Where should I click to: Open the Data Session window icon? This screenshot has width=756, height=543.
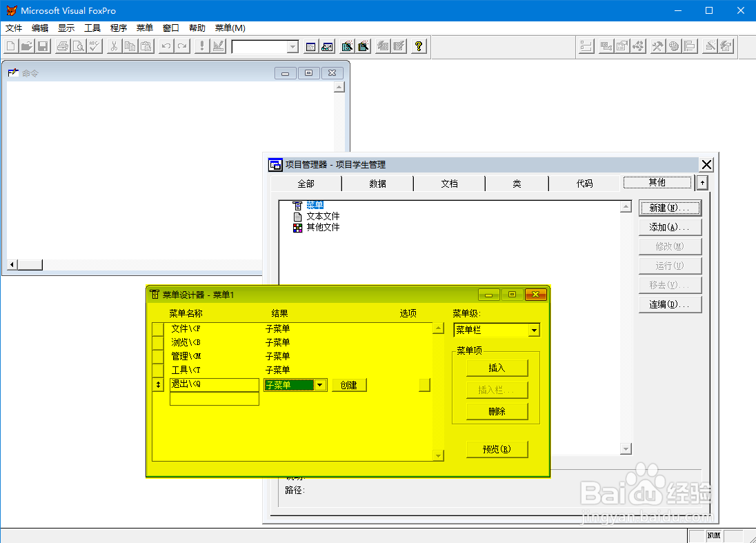(x=327, y=46)
